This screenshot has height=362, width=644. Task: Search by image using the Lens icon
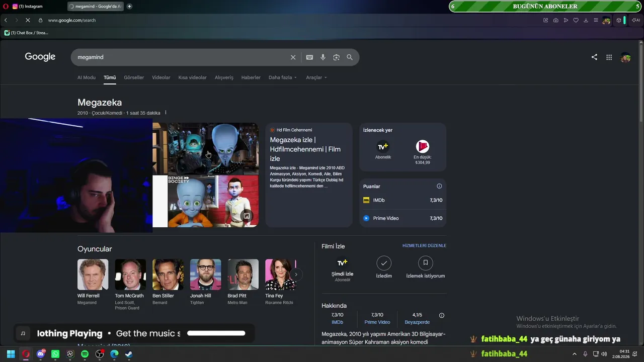[x=336, y=57]
